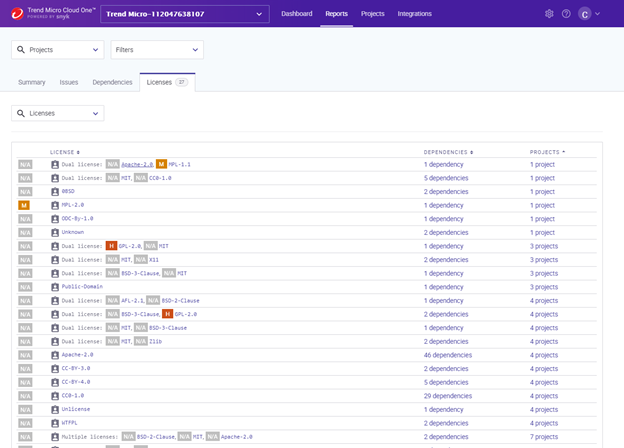Switch to the Dependencies tab
Viewport: 624px width, 448px height.
112,82
